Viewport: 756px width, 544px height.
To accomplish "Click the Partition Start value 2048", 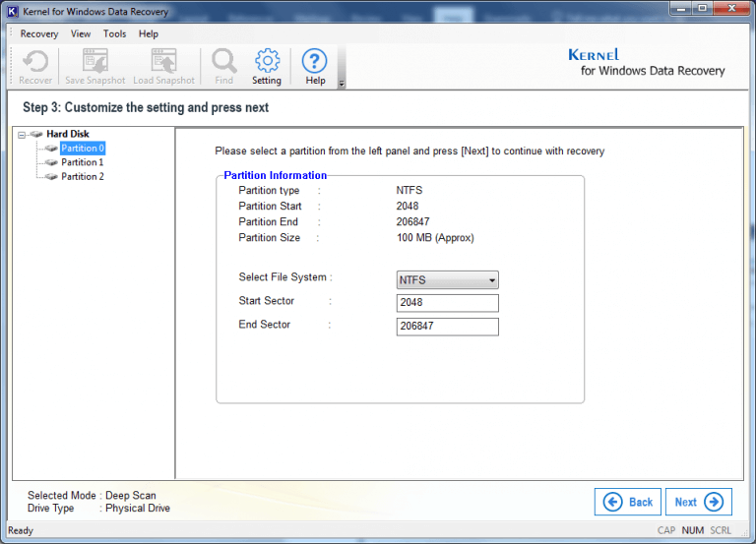I will pyautogui.click(x=408, y=207).
